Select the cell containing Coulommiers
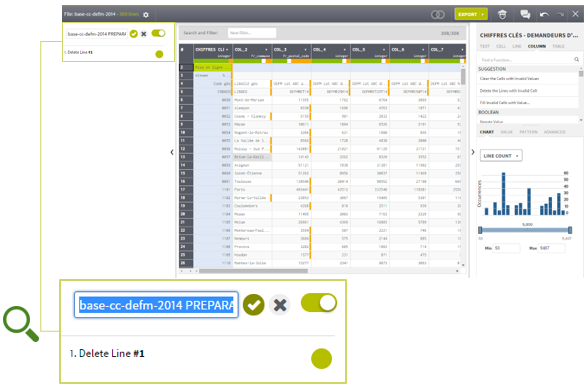Viewport: 587px width, 389px height. click(x=252, y=206)
